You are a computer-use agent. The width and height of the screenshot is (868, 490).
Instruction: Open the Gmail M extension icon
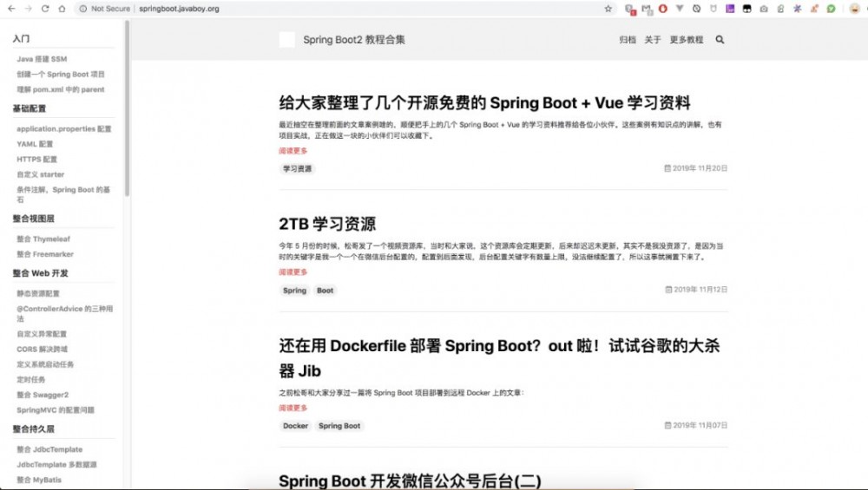(647, 9)
